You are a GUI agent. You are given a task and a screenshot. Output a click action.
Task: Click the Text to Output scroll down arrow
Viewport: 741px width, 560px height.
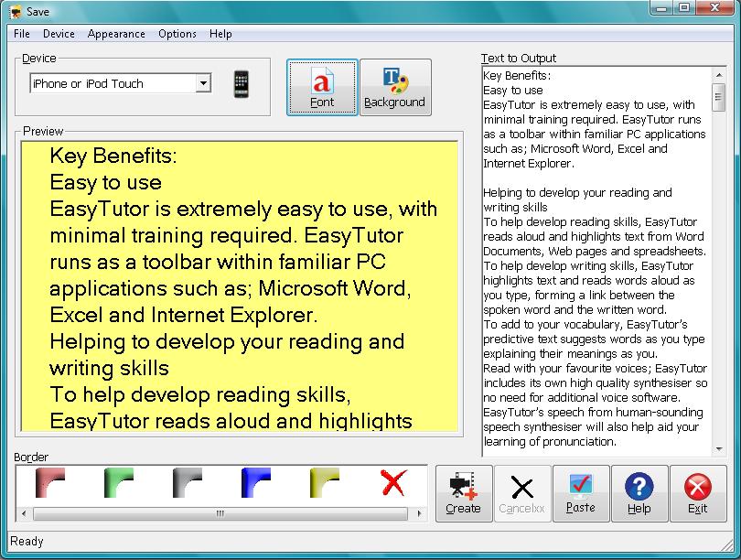pyautogui.click(x=719, y=449)
